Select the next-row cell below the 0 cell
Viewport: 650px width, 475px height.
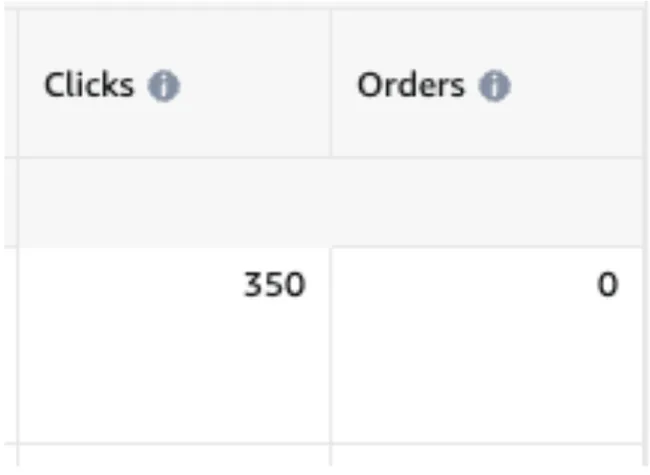487,456
